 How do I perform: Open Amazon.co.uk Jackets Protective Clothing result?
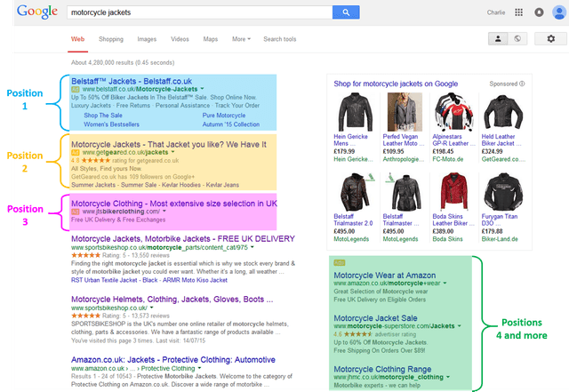(173, 360)
